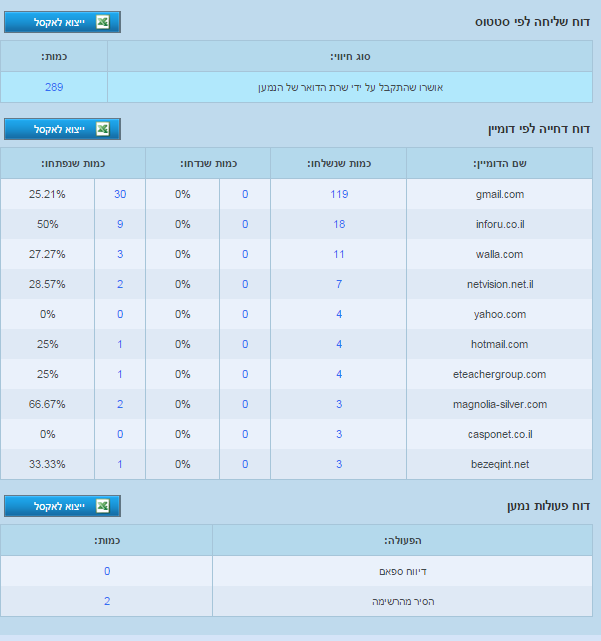The height and width of the screenshot is (641, 601).
Task: Select the inforu.co.il domain cell
Action: [499, 224]
